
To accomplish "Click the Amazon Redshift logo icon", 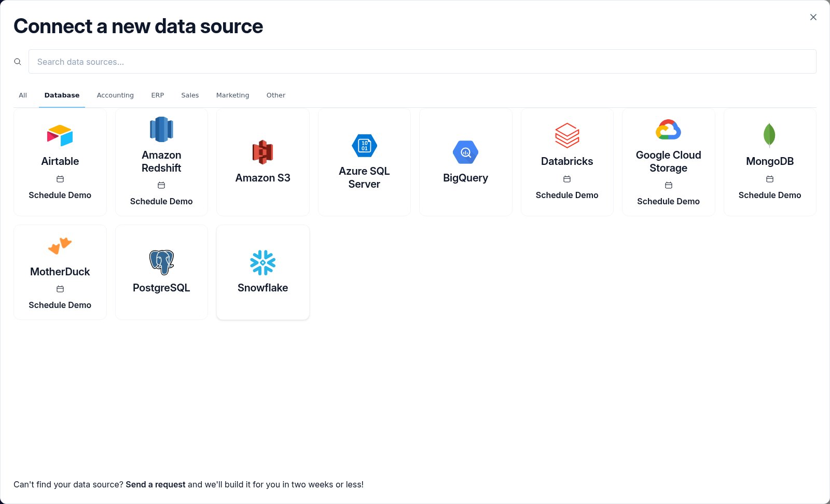I will (161, 129).
